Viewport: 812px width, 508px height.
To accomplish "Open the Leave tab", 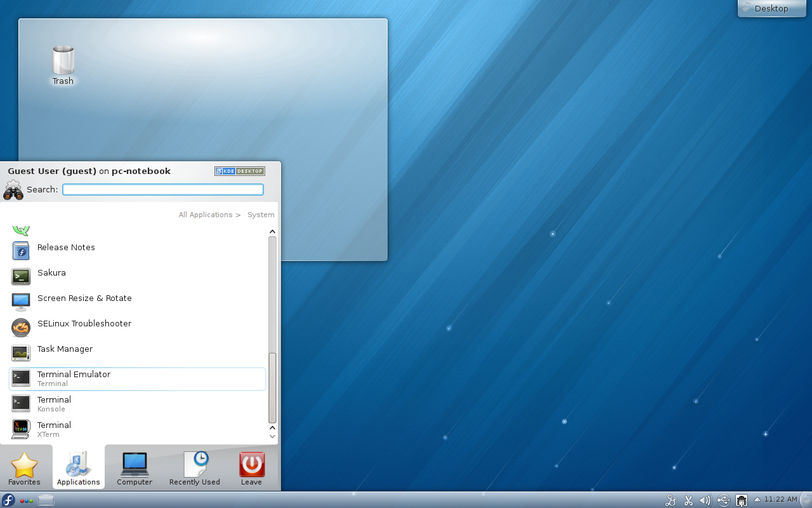I will tap(251, 469).
